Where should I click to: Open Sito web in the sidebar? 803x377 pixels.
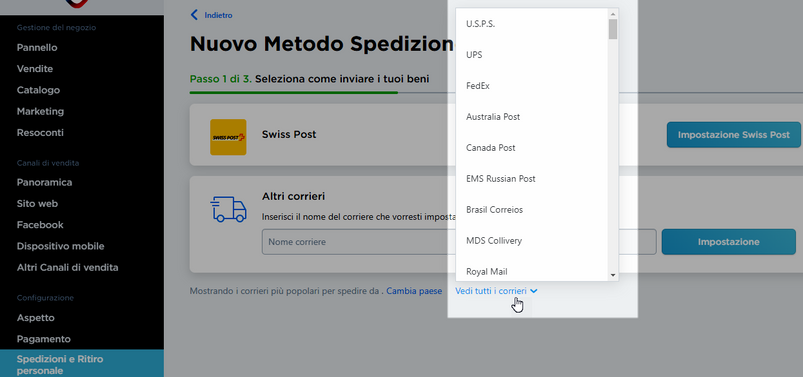[37, 203]
